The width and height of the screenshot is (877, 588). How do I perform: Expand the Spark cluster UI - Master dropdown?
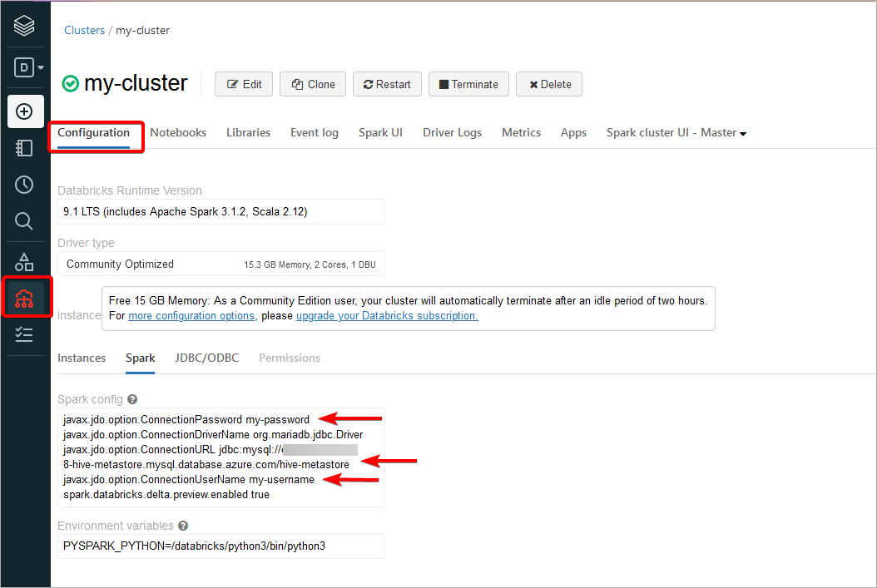pyautogui.click(x=676, y=132)
